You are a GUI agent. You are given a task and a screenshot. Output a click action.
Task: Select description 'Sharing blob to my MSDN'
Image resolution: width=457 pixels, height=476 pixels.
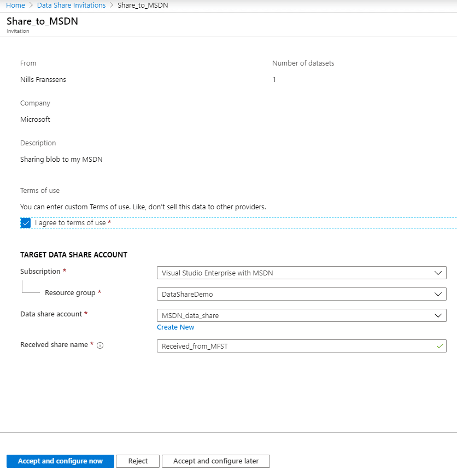click(x=61, y=160)
